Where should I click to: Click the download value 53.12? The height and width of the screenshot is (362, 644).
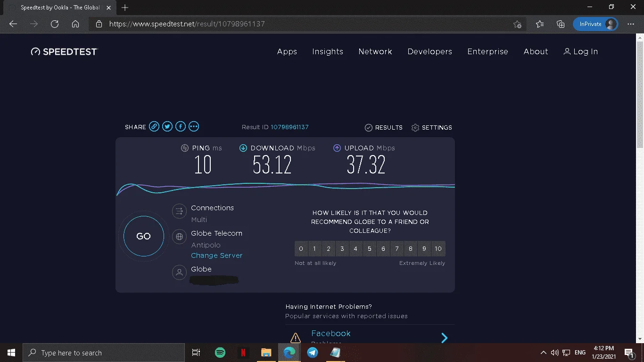pyautogui.click(x=272, y=165)
